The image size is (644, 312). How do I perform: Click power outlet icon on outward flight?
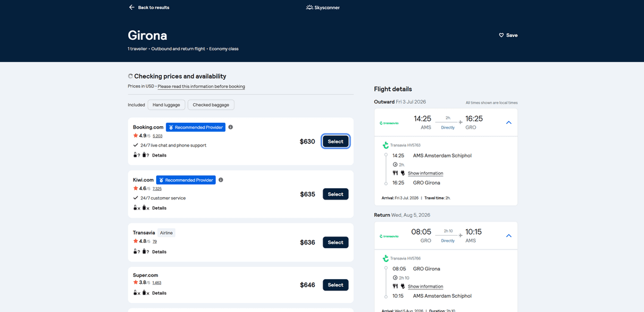[402, 173]
